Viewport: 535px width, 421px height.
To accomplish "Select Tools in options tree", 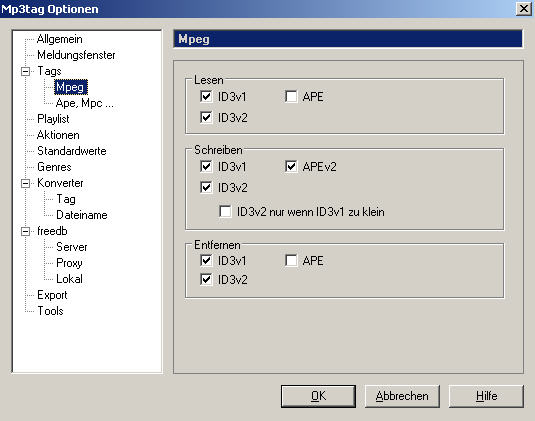I will (x=50, y=311).
